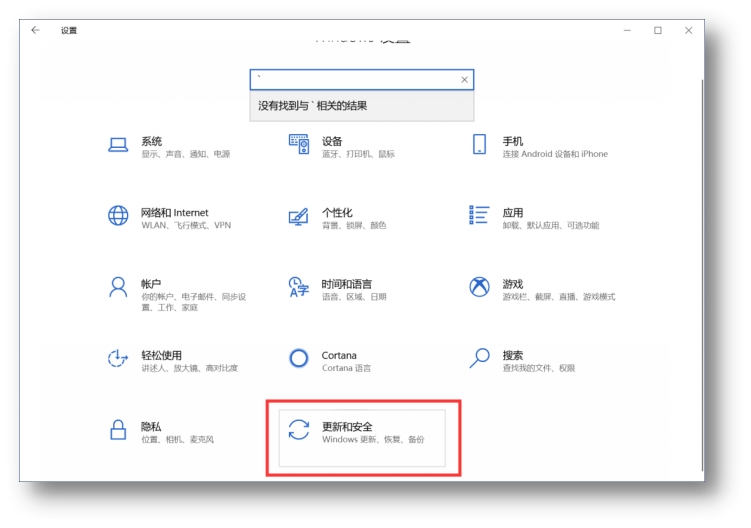Select the 应用 category title

[512, 213]
